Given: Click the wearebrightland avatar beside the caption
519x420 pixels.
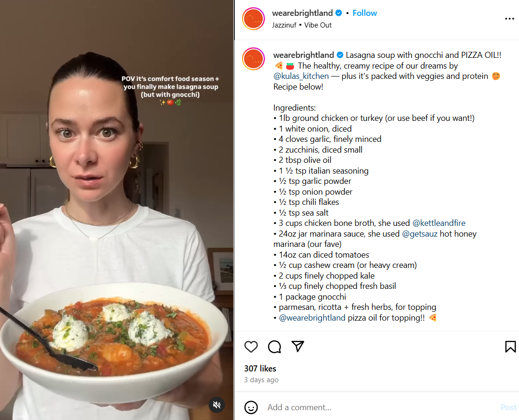Looking at the screenshot, I should 253,59.
